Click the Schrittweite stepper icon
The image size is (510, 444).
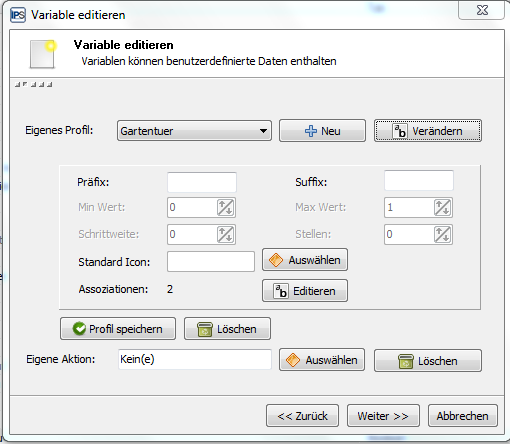click(226, 234)
